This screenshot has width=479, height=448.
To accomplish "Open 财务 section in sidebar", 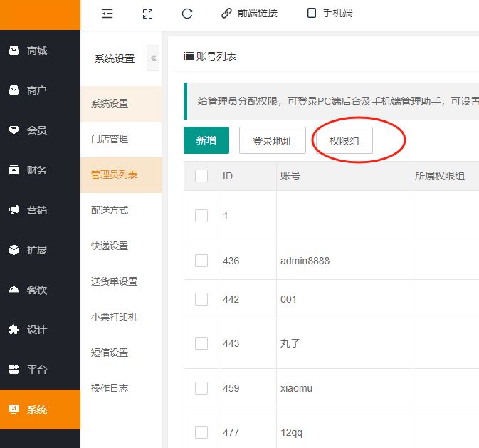I will (x=36, y=170).
